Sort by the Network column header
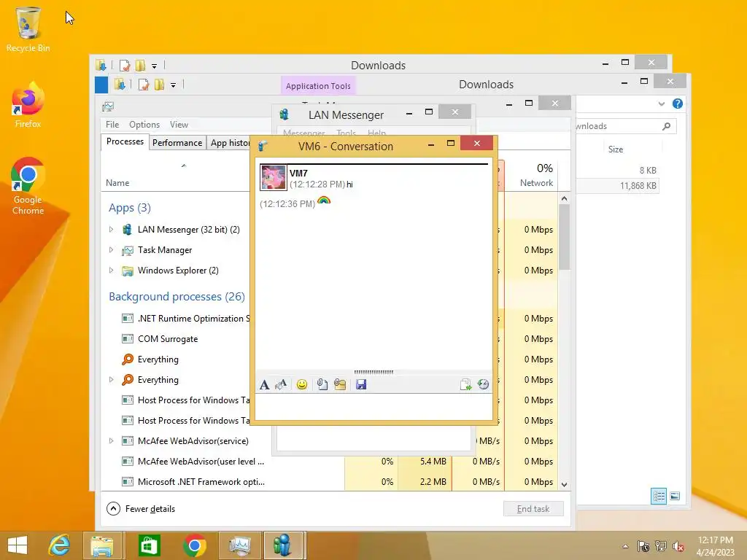 tap(536, 183)
